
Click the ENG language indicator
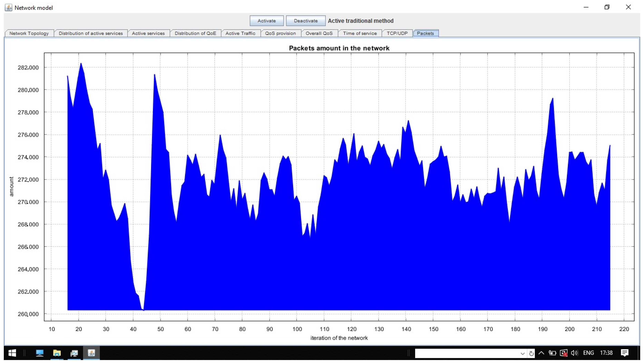tap(588, 353)
